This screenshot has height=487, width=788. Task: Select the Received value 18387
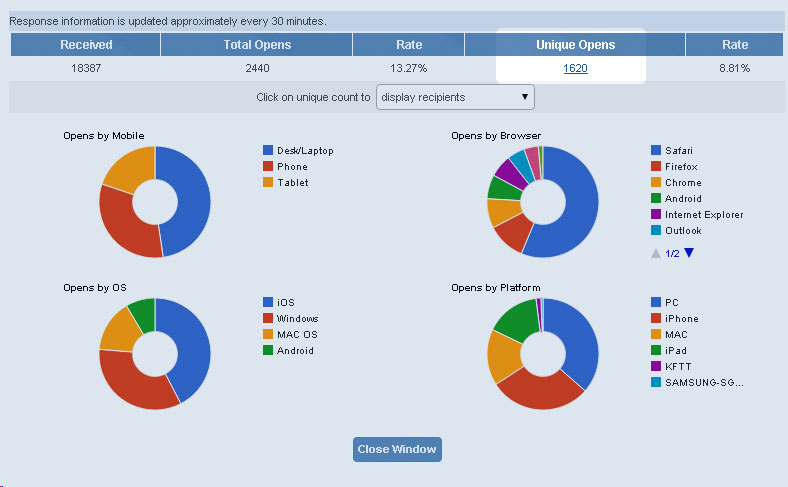86,68
